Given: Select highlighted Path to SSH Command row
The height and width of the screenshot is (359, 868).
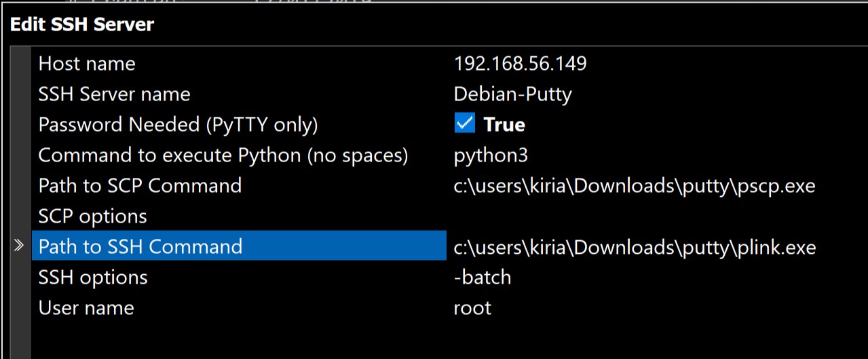Looking at the screenshot, I should (140, 246).
